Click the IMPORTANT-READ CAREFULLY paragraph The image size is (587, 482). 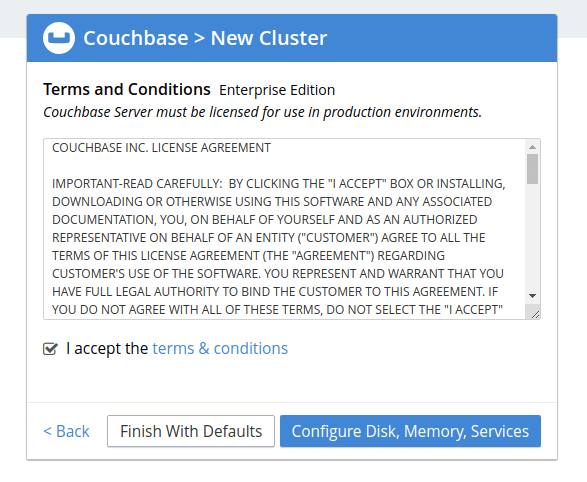point(279,247)
